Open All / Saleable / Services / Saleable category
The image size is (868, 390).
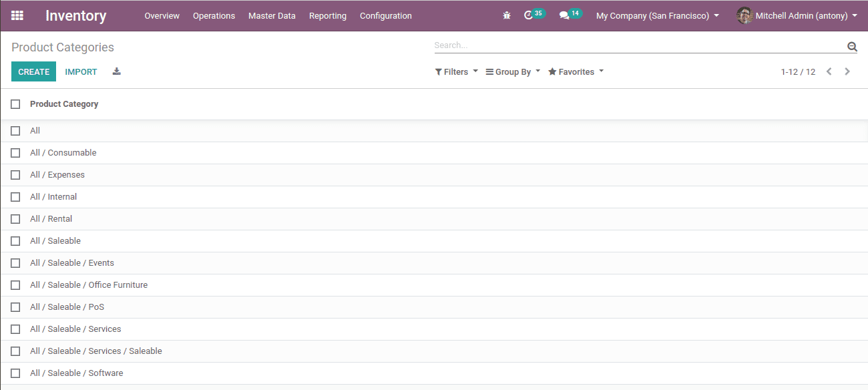tap(434, 351)
